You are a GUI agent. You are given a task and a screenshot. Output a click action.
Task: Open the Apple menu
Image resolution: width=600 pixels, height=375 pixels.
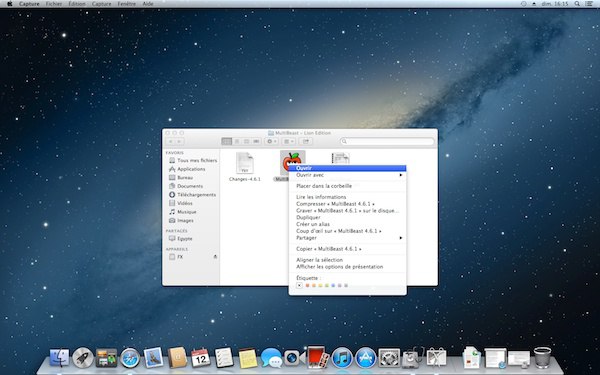tap(10, 4)
